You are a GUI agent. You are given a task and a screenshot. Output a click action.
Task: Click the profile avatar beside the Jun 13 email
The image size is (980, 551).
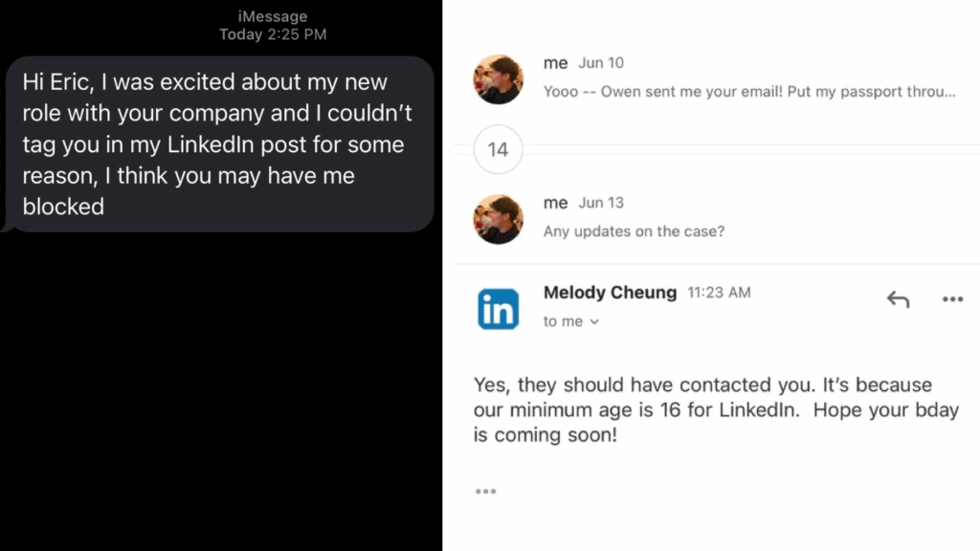(x=499, y=219)
